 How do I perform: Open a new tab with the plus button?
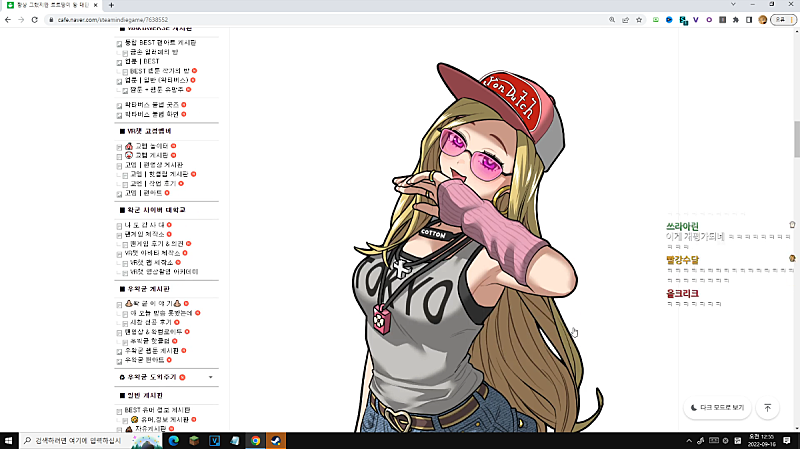click(x=111, y=5)
